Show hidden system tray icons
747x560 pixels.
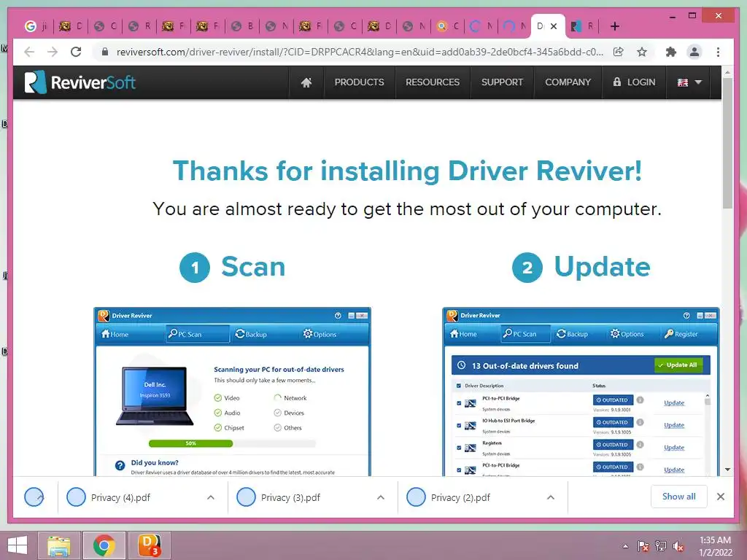click(625, 547)
